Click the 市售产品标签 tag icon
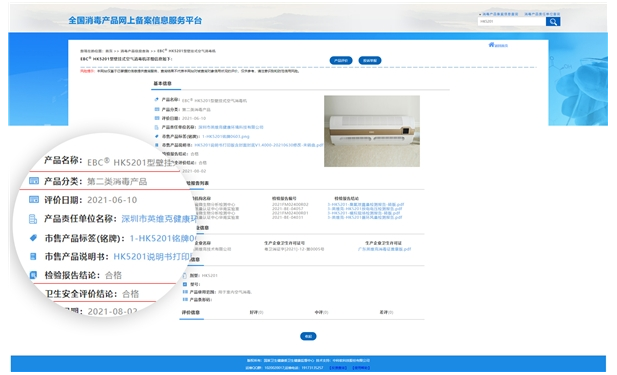Image resolution: width=617 pixels, height=375 pixels. pos(33,238)
